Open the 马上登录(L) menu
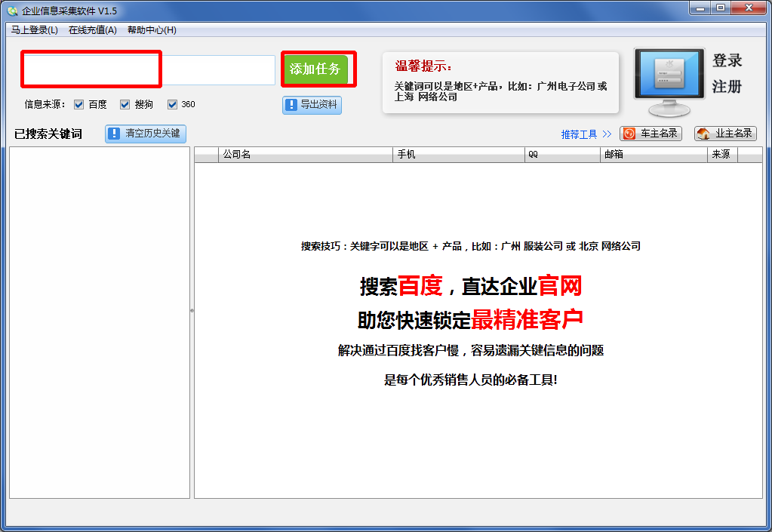The width and height of the screenshot is (772, 532). 35,30
